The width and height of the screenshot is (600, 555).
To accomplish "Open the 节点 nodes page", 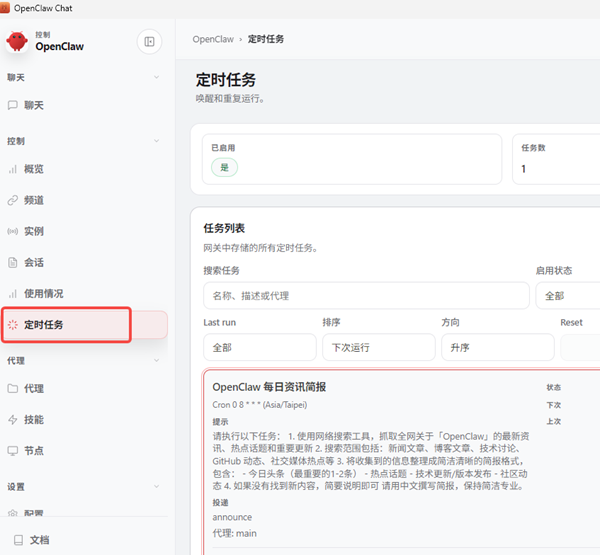I will point(34,450).
